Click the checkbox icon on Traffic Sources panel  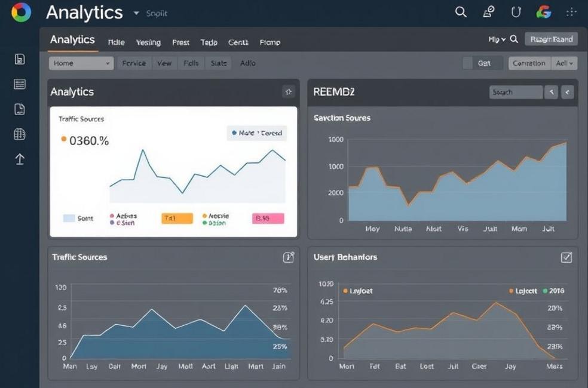[288, 257]
